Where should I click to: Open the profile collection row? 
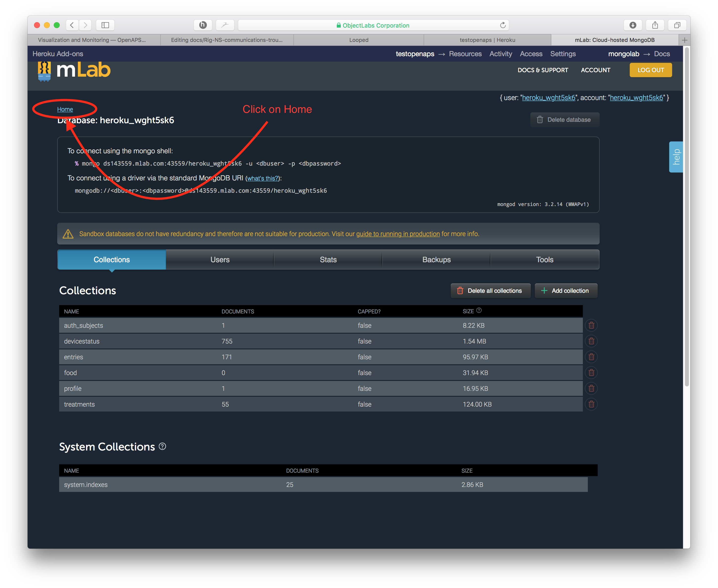tap(321, 388)
